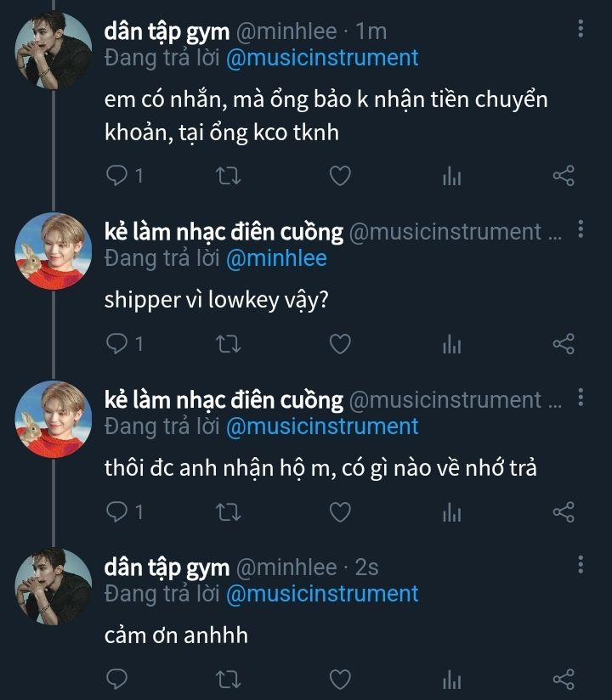Share the first dân tập gym tweet

564,176
